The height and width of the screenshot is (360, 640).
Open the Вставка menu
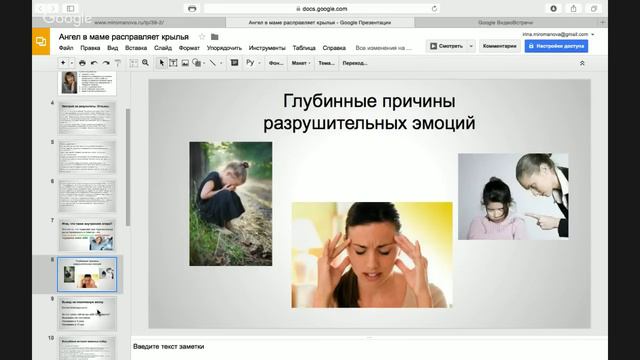(x=136, y=48)
